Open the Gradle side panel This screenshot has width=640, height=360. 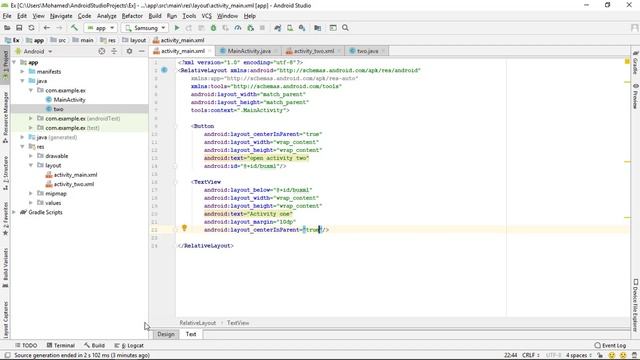[x=636, y=63]
